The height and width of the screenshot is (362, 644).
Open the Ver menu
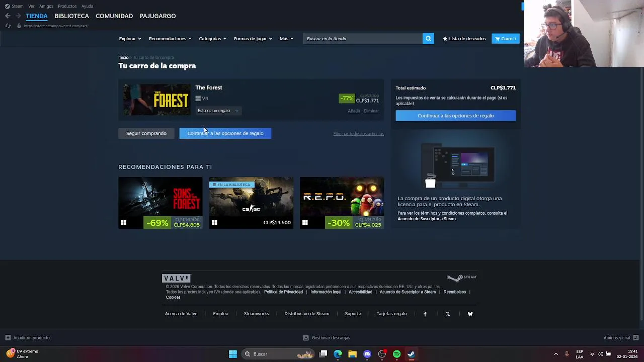[x=31, y=6]
